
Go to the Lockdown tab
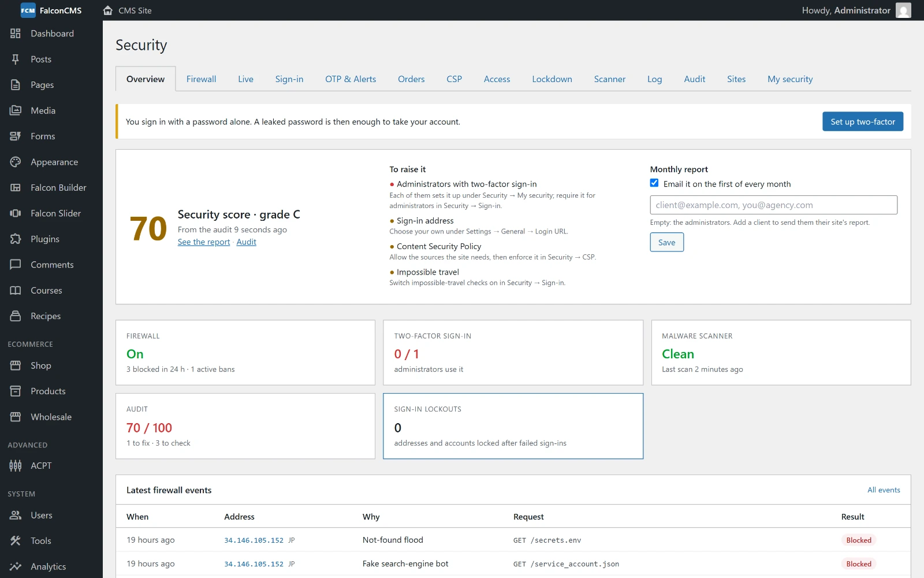pyautogui.click(x=552, y=79)
